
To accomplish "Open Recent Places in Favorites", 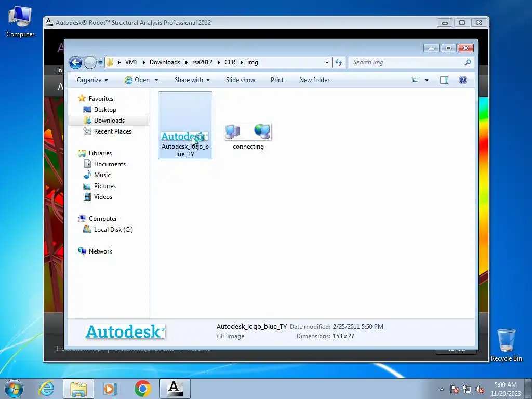I will pyautogui.click(x=112, y=131).
